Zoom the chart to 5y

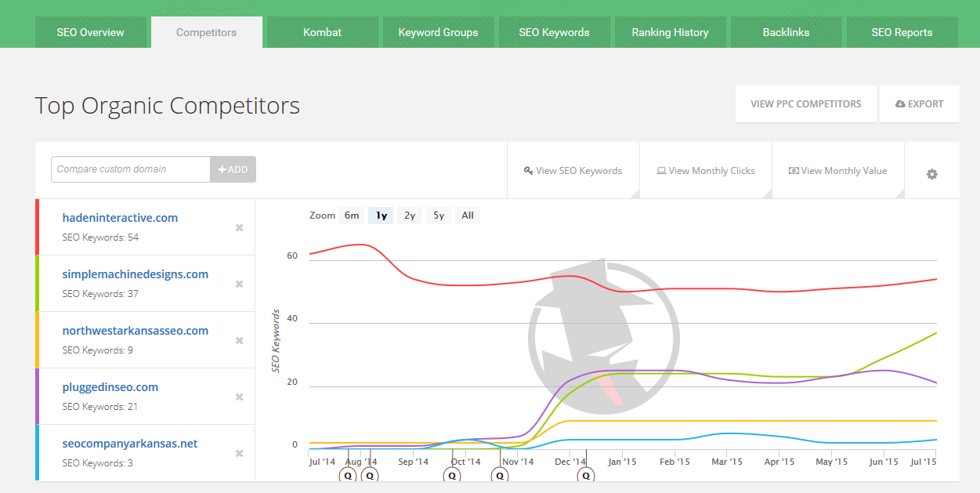coord(439,216)
